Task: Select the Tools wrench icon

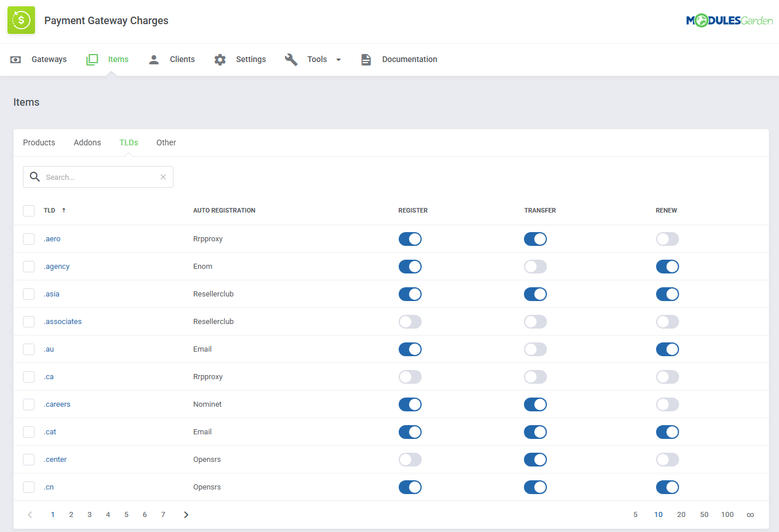Action: click(291, 59)
